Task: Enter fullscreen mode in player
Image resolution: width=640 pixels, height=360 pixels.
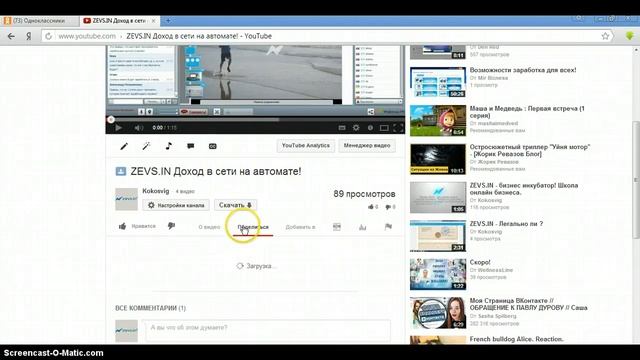Action: click(x=398, y=128)
